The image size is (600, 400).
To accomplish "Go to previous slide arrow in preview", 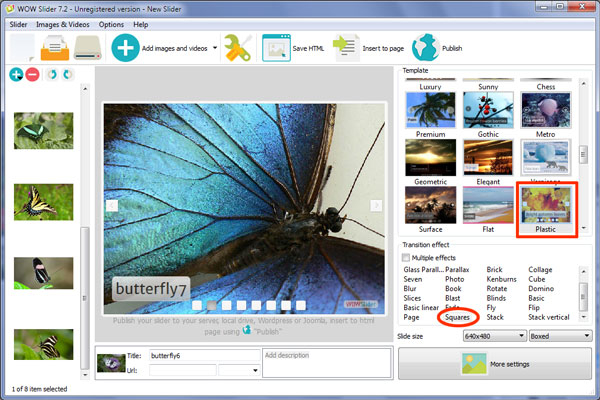I will point(112,206).
